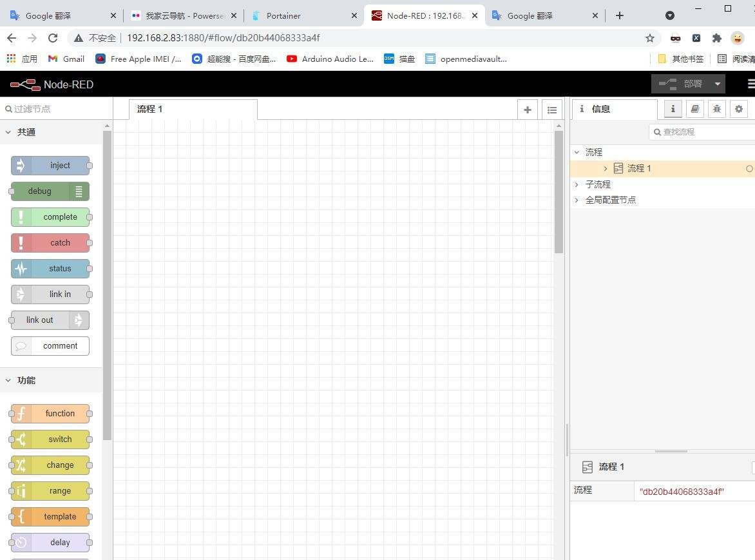Open the debug messages bug icon

pyautogui.click(x=716, y=109)
